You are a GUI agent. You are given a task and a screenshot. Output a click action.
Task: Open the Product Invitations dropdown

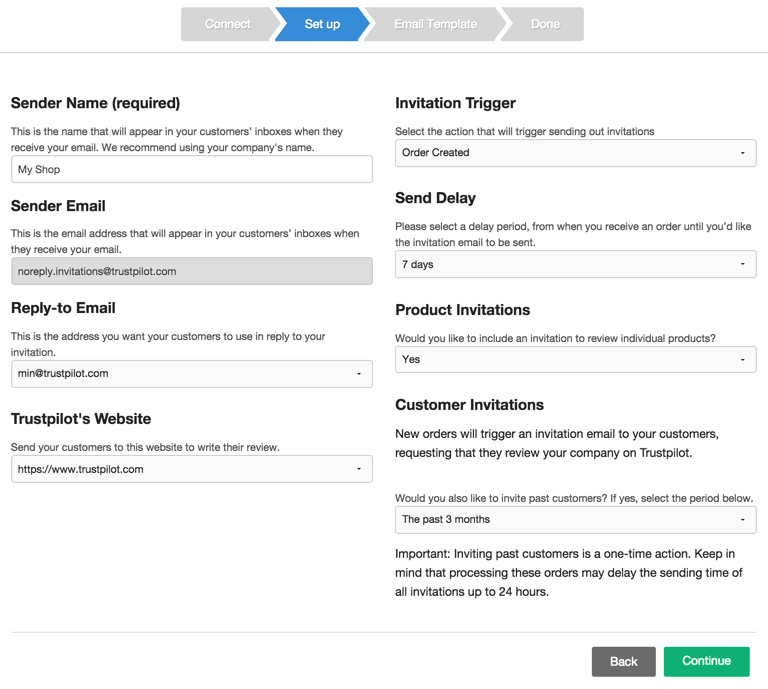click(575, 360)
